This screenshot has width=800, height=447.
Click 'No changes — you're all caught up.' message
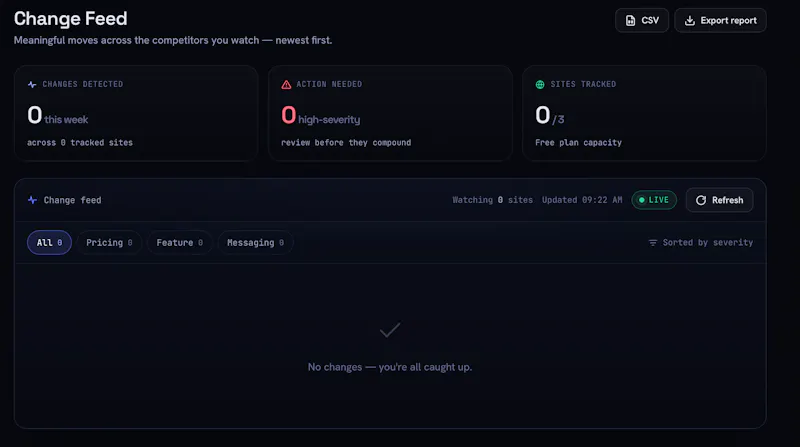(390, 367)
